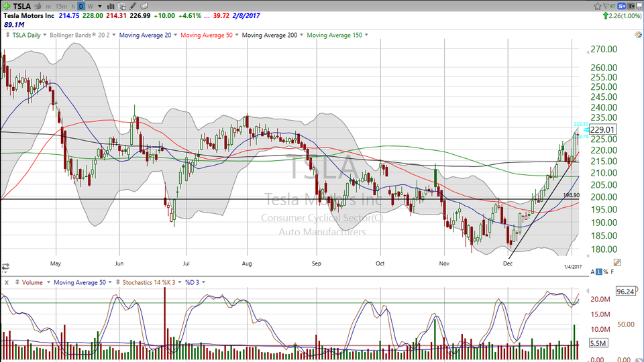Select the Daily 'D' timeframe

81,6
